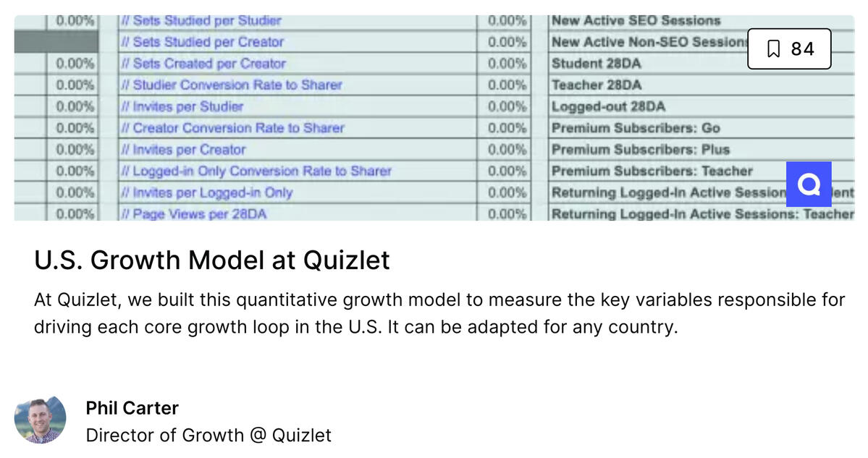Bookmark this growth model card
This screenshot has height=458, width=868.
(789, 48)
